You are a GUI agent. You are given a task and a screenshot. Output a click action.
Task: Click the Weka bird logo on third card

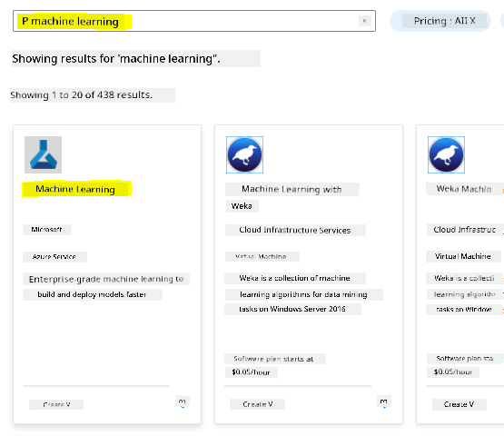pyautogui.click(x=446, y=154)
